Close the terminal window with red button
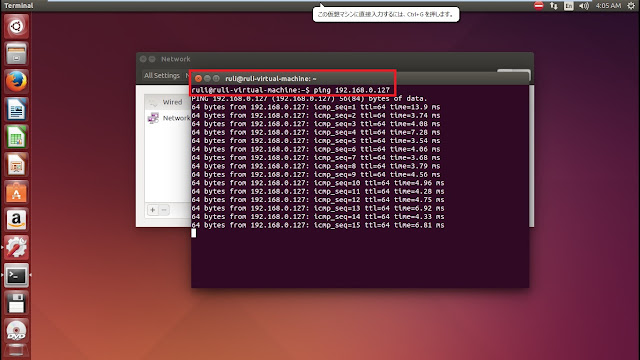640x360 pixels. (x=198, y=78)
